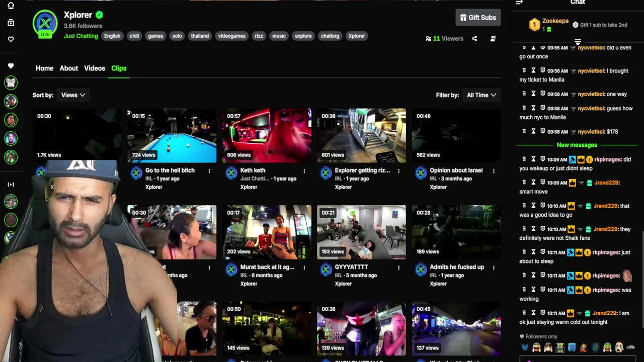
Task: Click channel avatar beside 'GYYYATTTT' clip
Action: (x=326, y=270)
